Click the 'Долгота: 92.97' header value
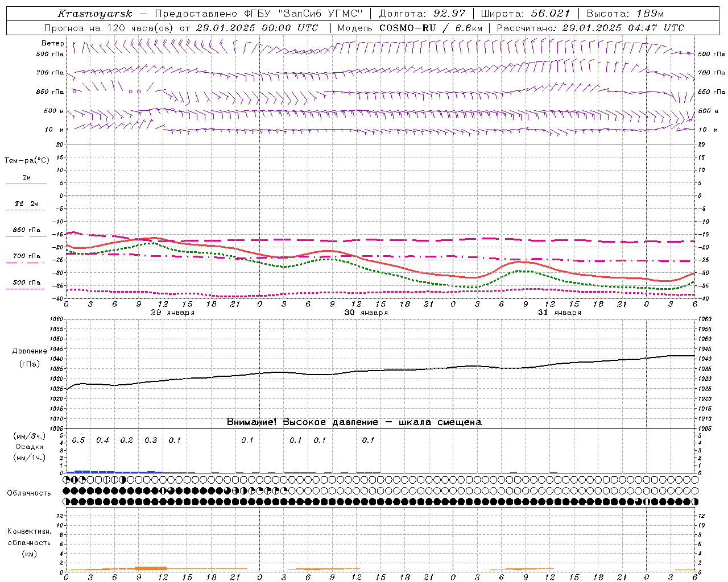This screenshot has width=728, height=582. tap(422, 14)
